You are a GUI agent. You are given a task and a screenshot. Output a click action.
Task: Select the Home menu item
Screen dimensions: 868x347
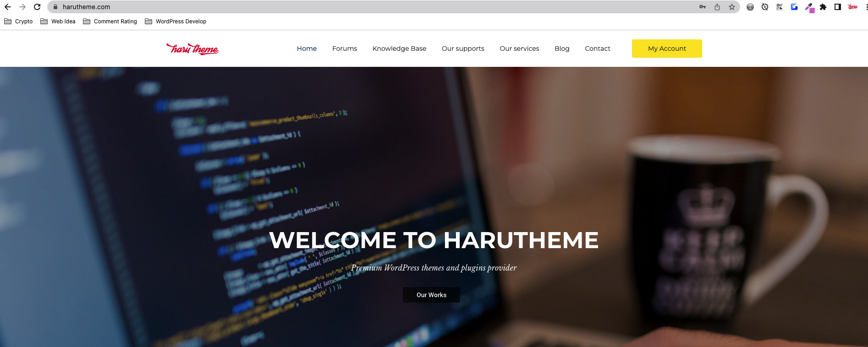click(307, 49)
